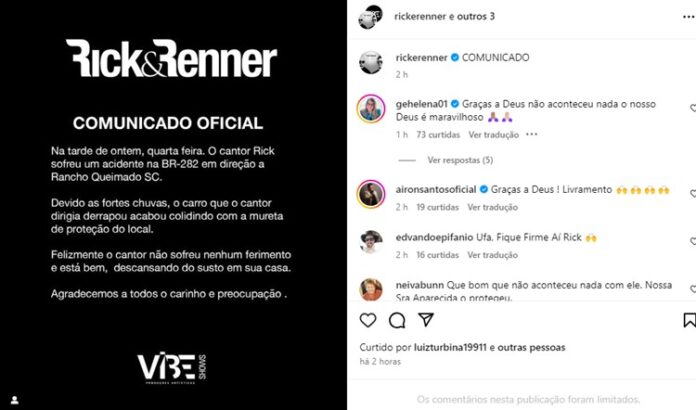View 'outras pessoas' who liked post
The image size is (696, 410).
531,347
